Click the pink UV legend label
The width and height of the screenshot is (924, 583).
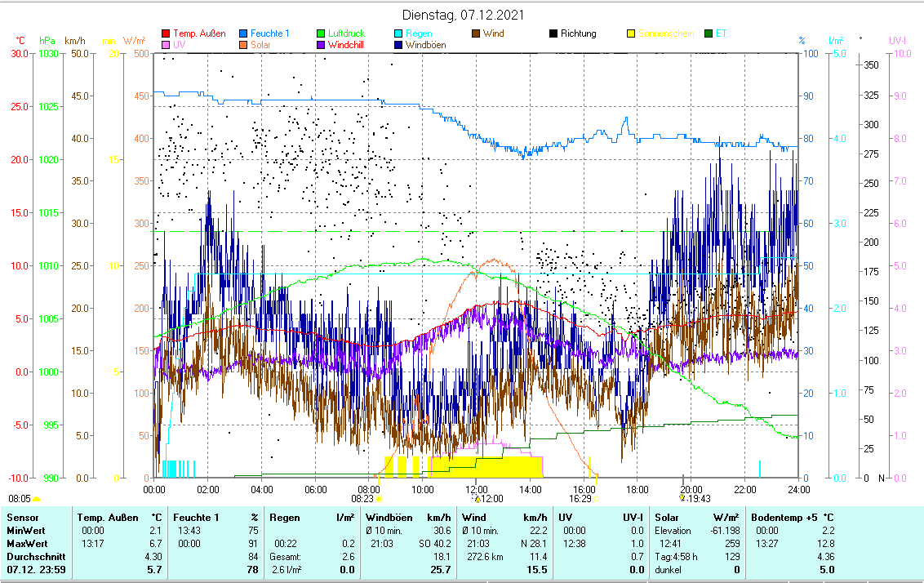click(x=180, y=46)
